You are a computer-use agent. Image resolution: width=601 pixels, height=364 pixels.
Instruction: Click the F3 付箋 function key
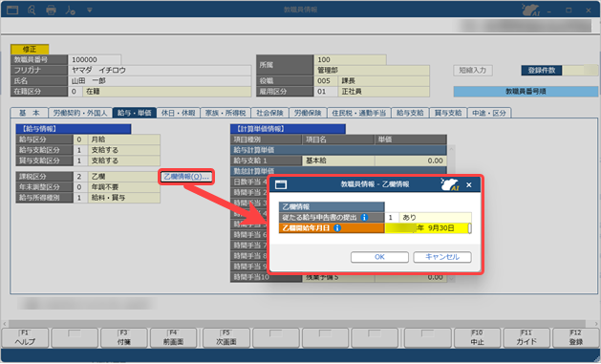(124, 338)
